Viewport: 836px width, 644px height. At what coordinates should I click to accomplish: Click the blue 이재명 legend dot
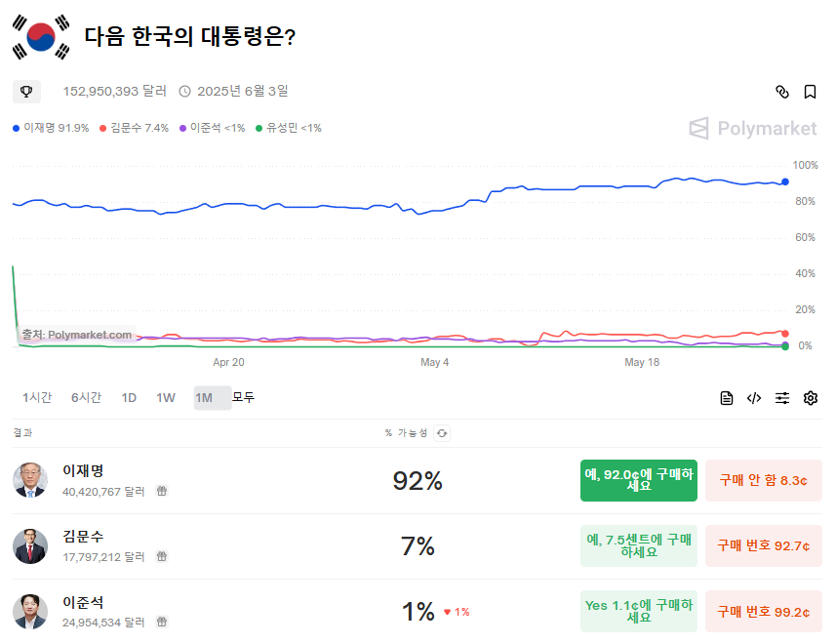17,128
